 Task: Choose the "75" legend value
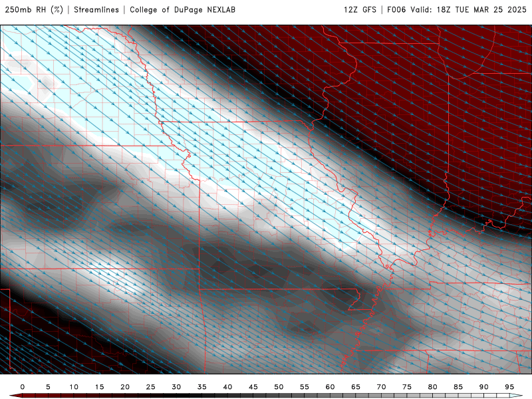(407, 387)
